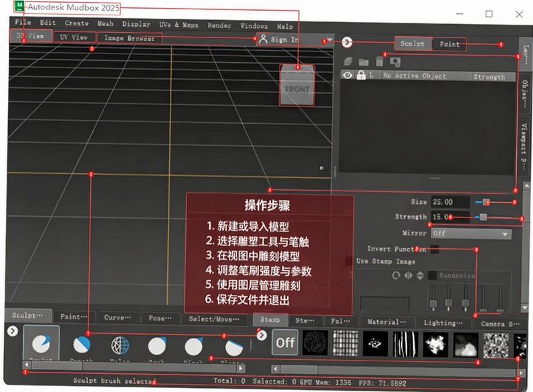Click the layer mask icon beside trash

tap(395, 62)
